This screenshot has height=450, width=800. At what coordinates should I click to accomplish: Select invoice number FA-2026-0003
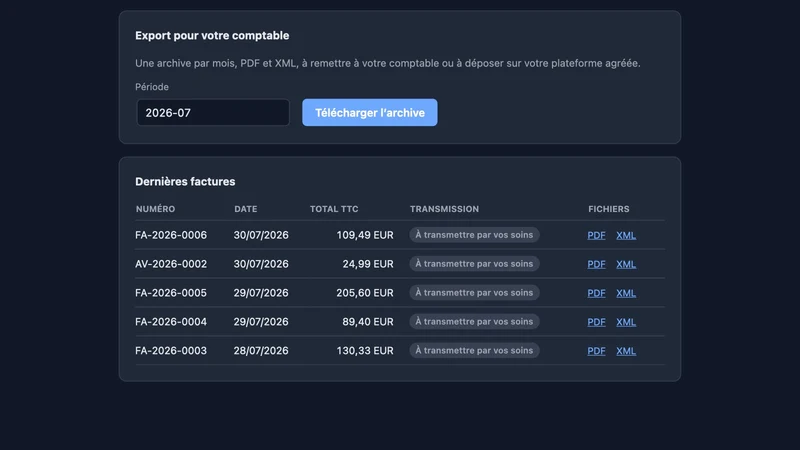click(171, 351)
